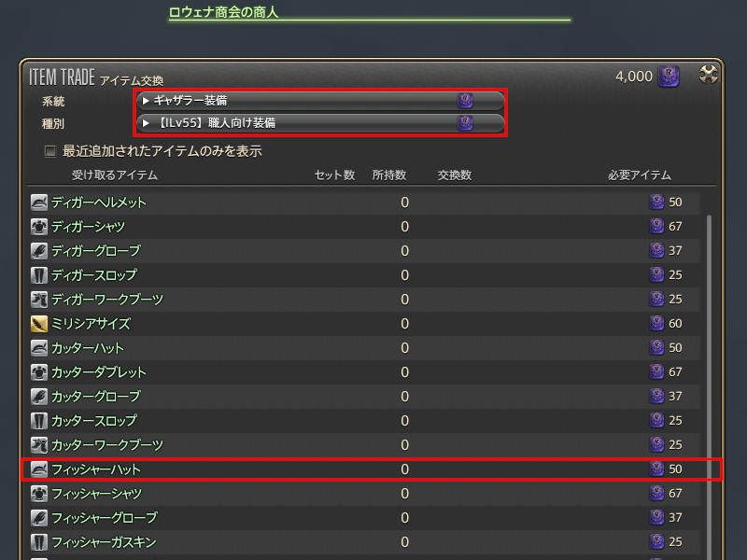The image size is (747, 560).
Task: Click the ディガーグローブ glove icon
Action: pyautogui.click(x=39, y=251)
